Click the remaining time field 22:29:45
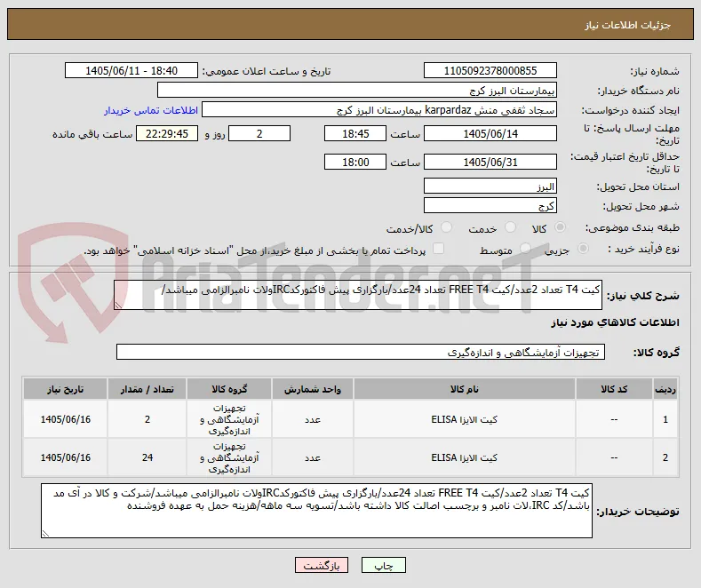This screenshot has width=701, height=588. pyautogui.click(x=167, y=133)
